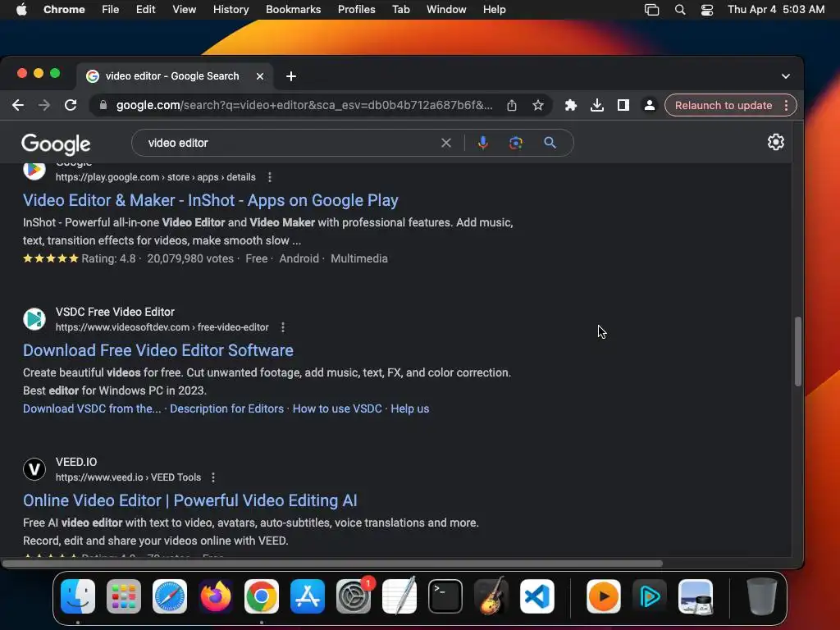
Task: Open System Settings from the Dock
Action: [x=354, y=596]
